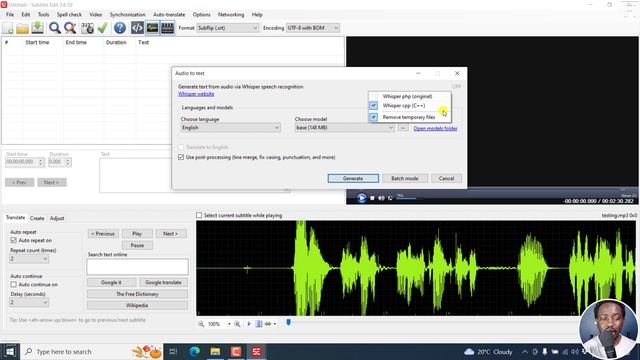Click the New subtitle file toolbar icon
The width and height of the screenshot is (640, 360).
(x=8, y=28)
